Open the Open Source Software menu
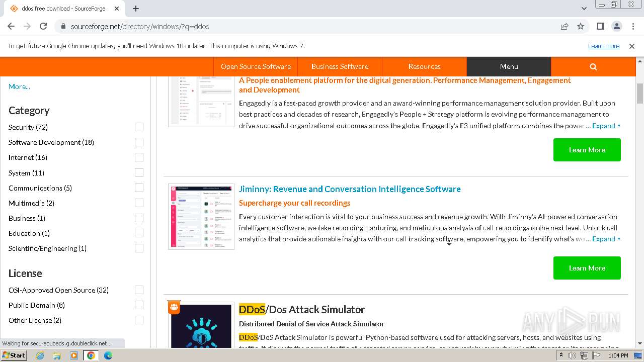 point(256,66)
